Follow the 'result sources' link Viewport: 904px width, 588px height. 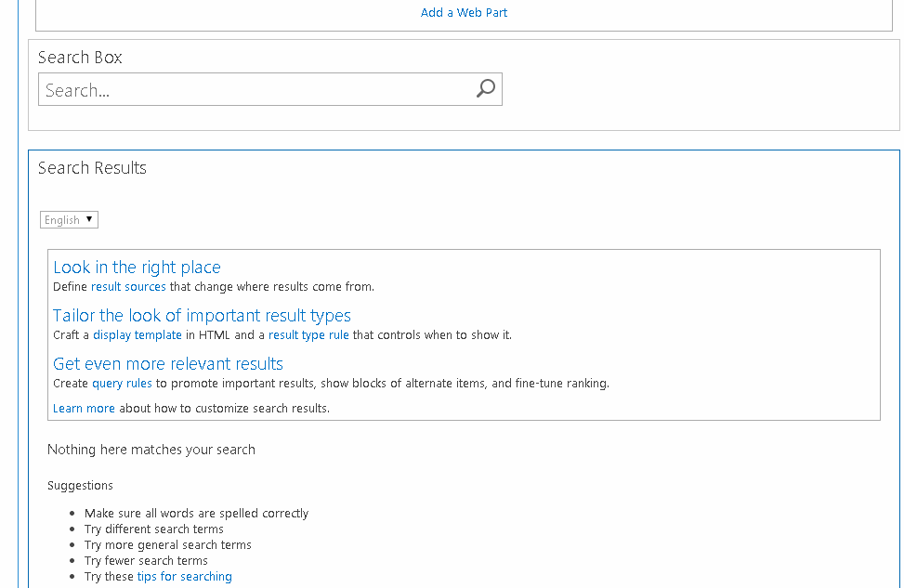coord(128,286)
